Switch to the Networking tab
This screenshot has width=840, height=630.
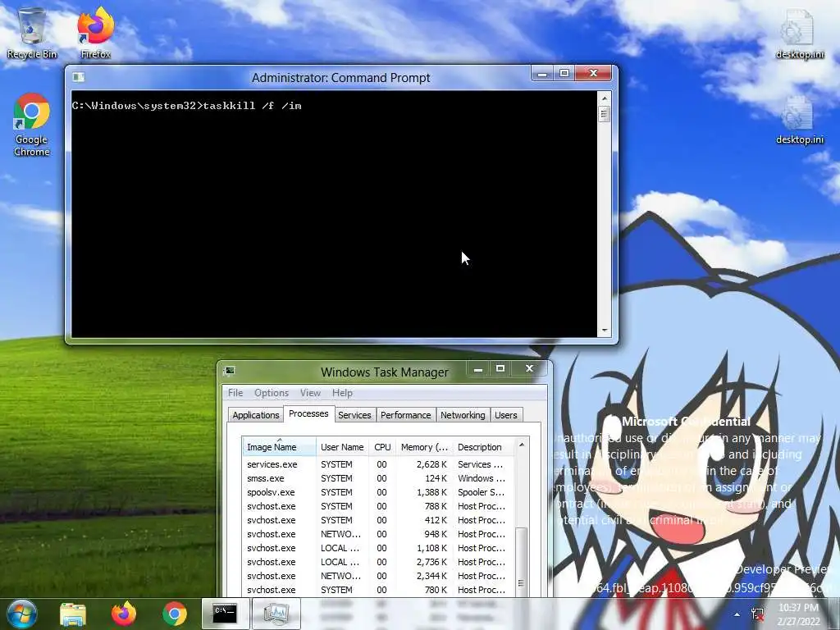point(463,415)
